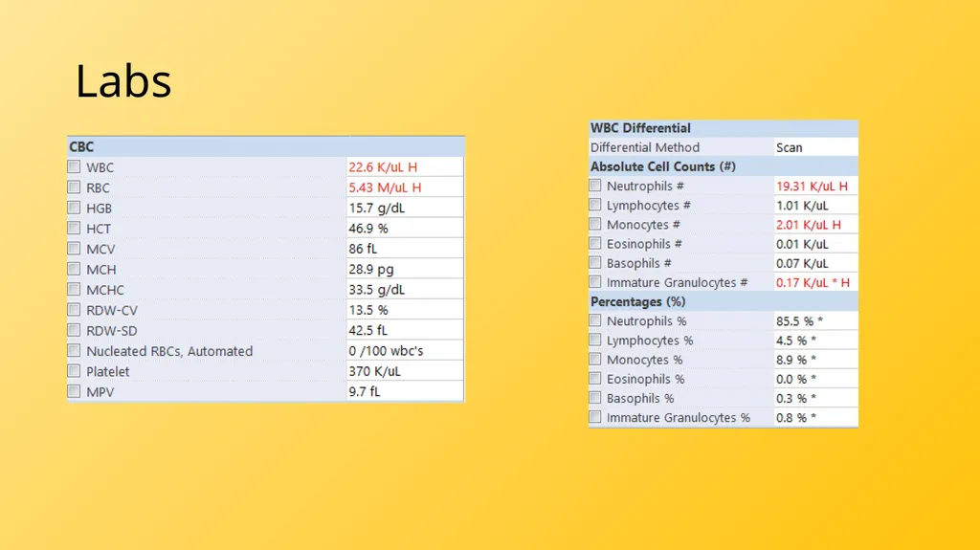Screen dimensions: 980x550
Task: Tick the Eosinophils % checkbox
Action: click(595, 379)
